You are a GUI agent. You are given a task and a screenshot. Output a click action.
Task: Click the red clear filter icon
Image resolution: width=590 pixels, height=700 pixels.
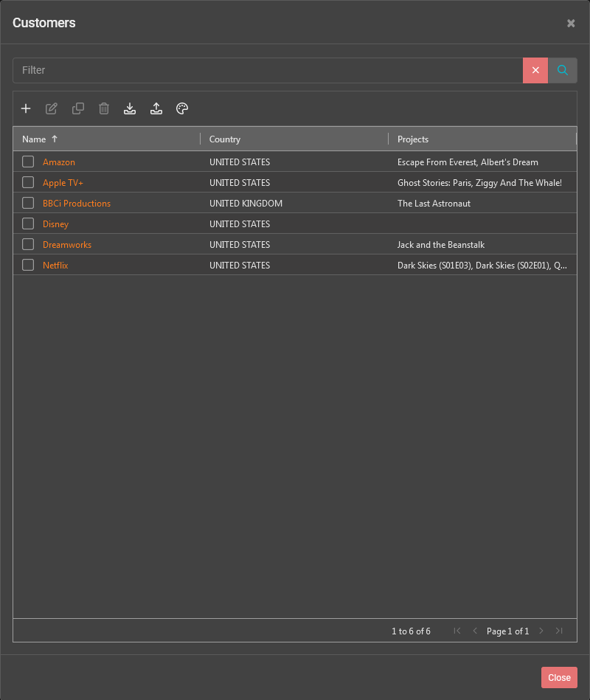pyautogui.click(x=535, y=70)
